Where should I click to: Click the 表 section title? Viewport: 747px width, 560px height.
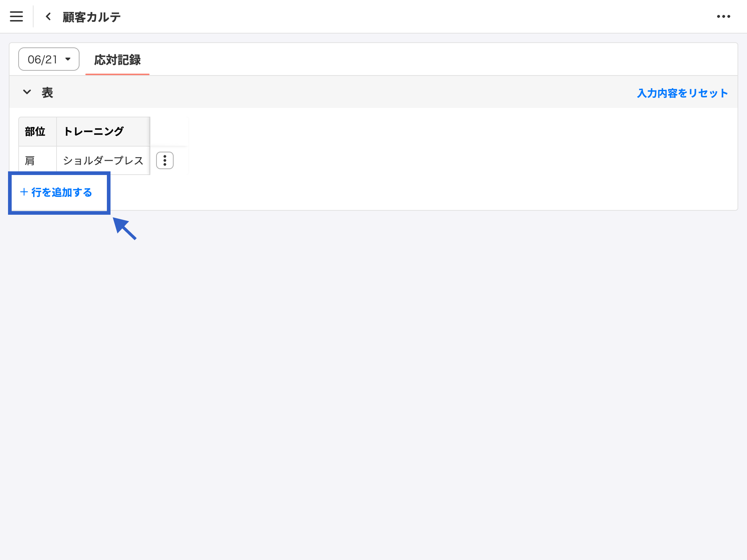pyautogui.click(x=47, y=93)
